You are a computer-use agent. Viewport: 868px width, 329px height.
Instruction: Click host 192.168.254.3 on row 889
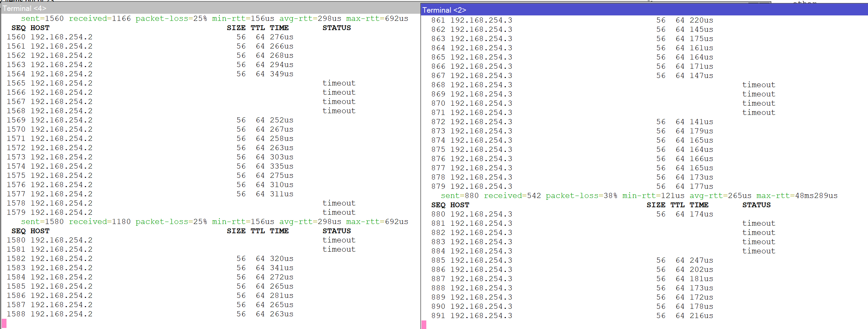481,297
